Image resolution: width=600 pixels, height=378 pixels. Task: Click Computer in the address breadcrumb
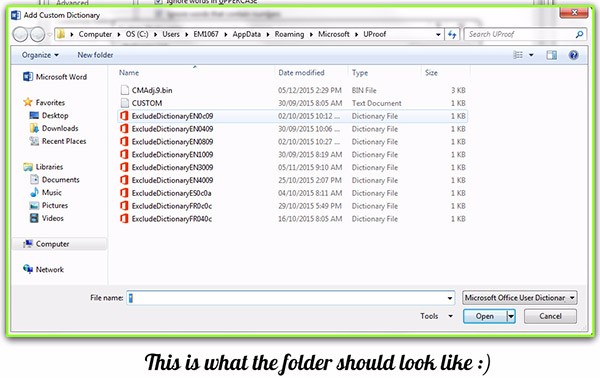[x=95, y=34]
